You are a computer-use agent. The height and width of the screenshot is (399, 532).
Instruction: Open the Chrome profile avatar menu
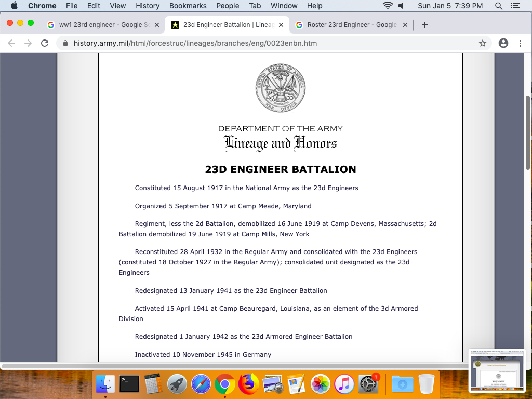[503, 44]
